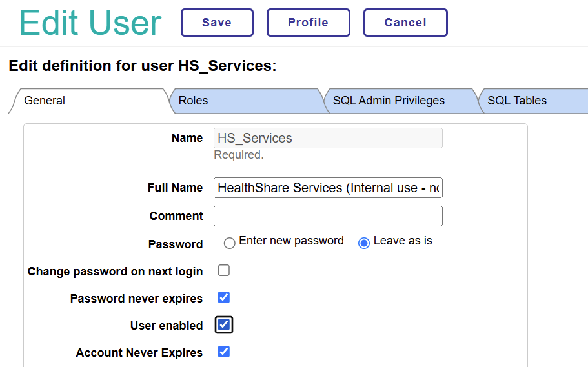Image resolution: width=588 pixels, height=367 pixels.
Task: Click the 'Required.' hint under Name
Action: pyautogui.click(x=239, y=155)
